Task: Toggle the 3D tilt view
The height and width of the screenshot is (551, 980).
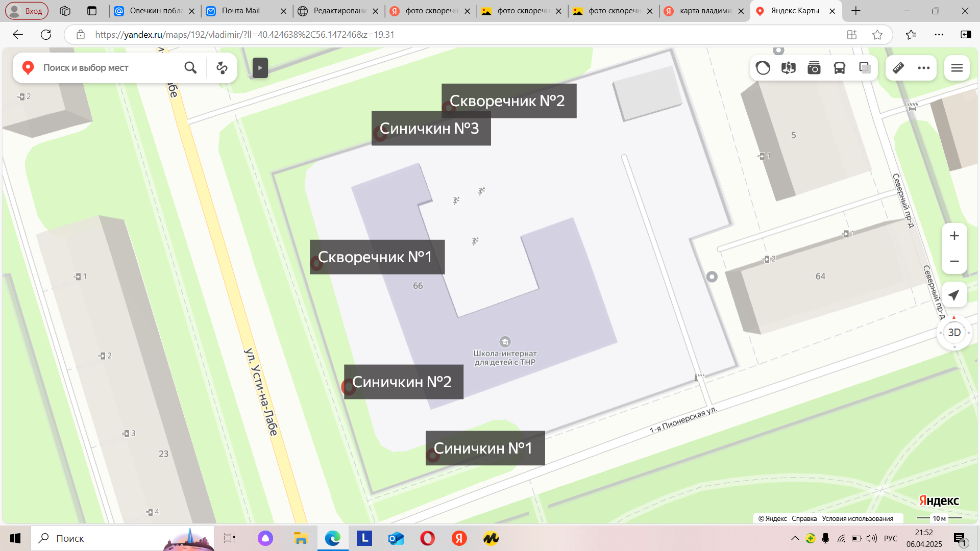Action: [x=954, y=333]
